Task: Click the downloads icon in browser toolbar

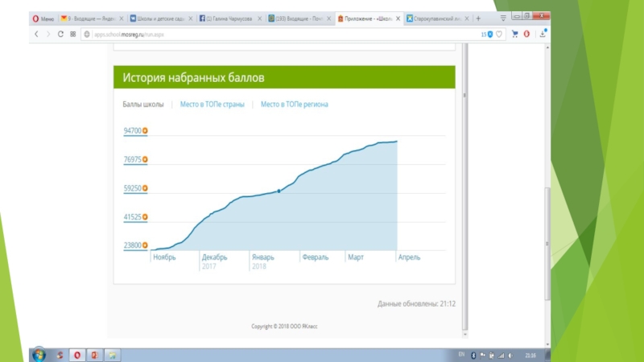Action: tap(546, 35)
